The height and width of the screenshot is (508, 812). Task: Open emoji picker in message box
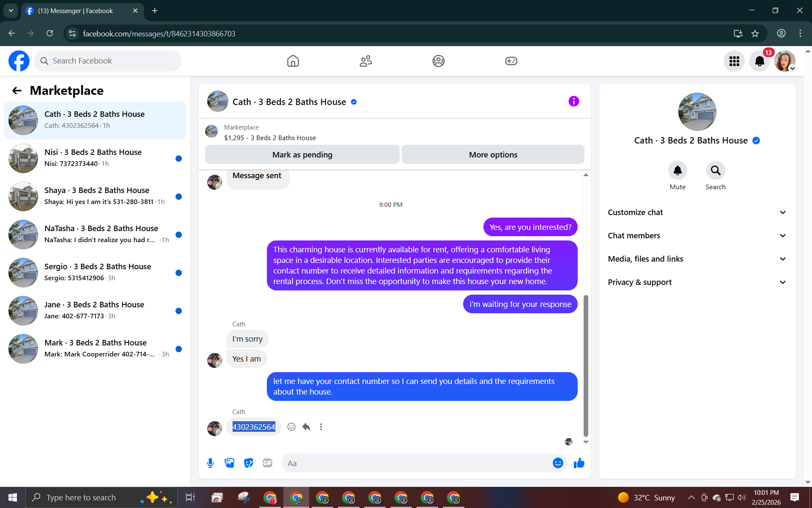[x=558, y=463]
